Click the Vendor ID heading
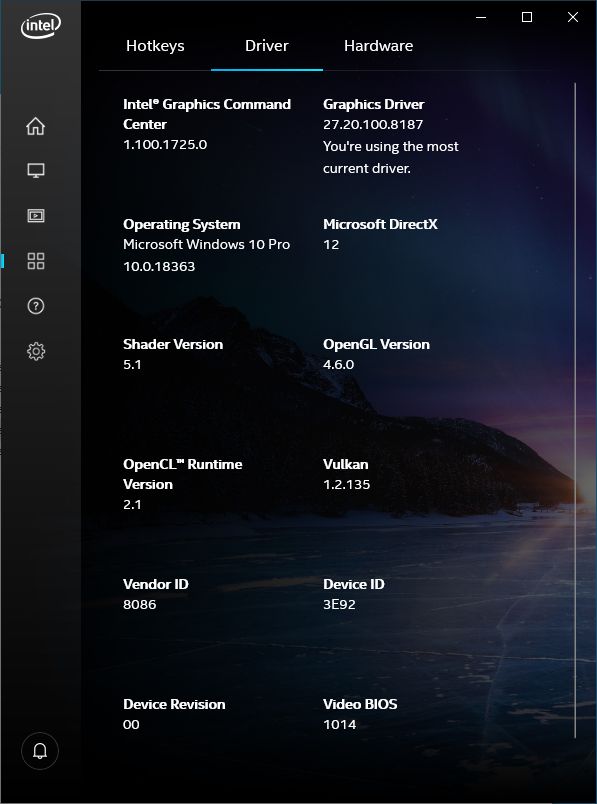 [x=155, y=585]
